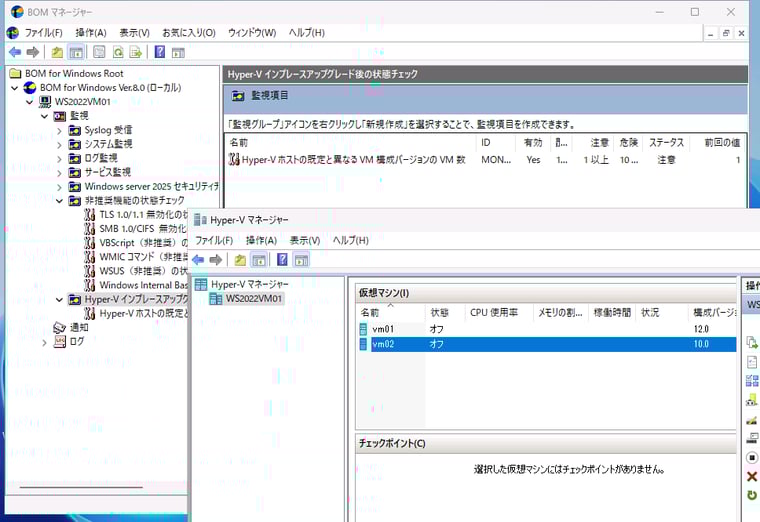Click the refresh icon in BOM toolbar
The width and height of the screenshot is (760, 522).
point(118,52)
